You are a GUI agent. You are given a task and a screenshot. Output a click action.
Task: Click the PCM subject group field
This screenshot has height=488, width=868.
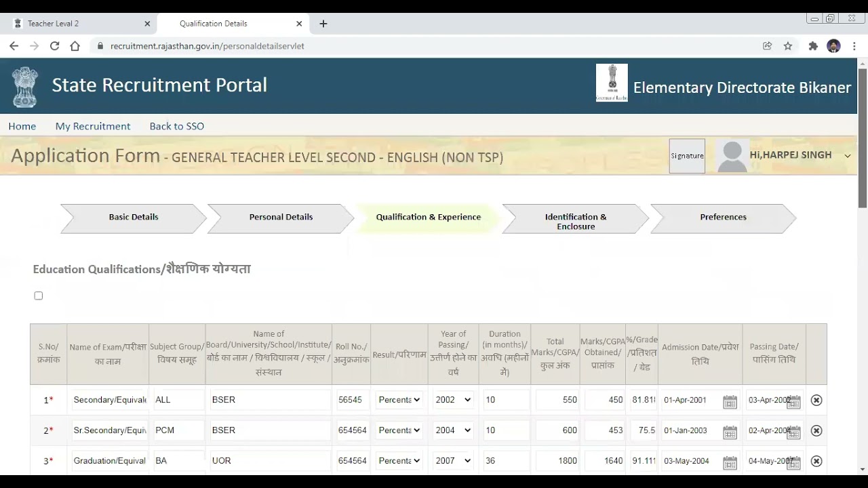[x=179, y=430]
